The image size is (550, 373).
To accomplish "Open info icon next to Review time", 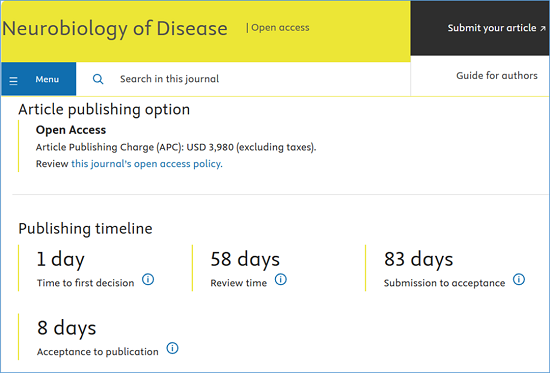I will click(x=281, y=279).
